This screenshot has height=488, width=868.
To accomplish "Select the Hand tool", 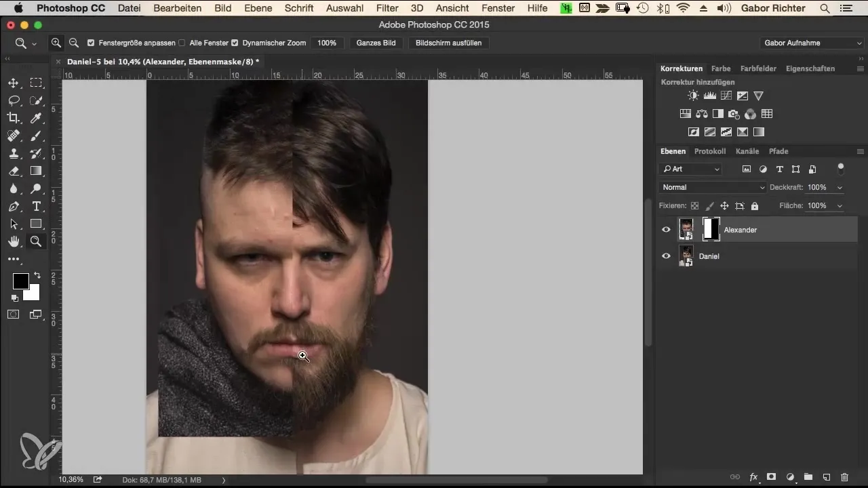I will click(13, 241).
